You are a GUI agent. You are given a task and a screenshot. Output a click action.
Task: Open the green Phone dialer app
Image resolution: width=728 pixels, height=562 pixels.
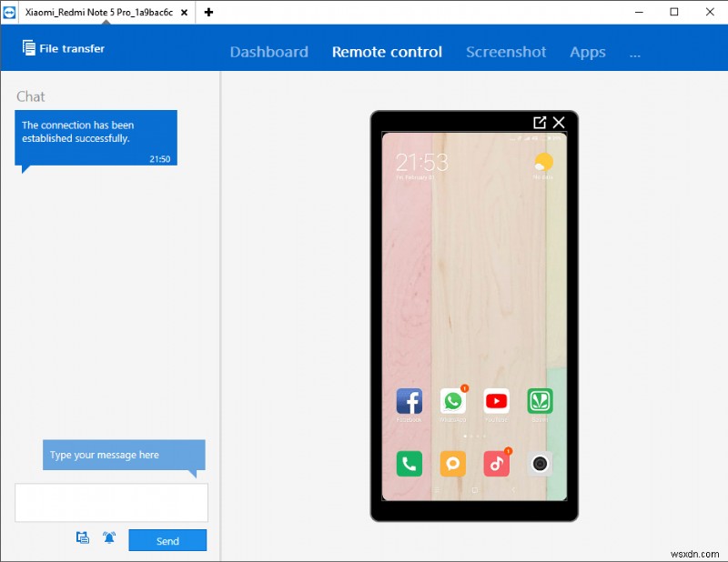pos(409,464)
